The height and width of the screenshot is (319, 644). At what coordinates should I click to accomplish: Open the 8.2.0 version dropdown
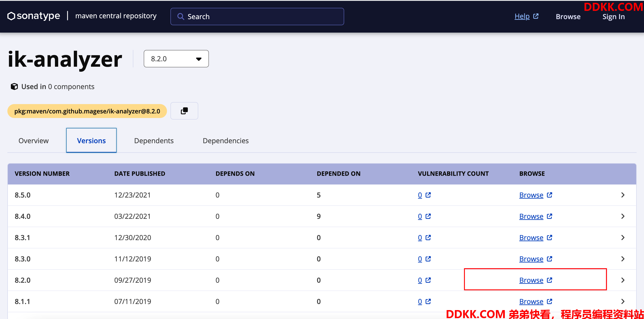pos(176,59)
